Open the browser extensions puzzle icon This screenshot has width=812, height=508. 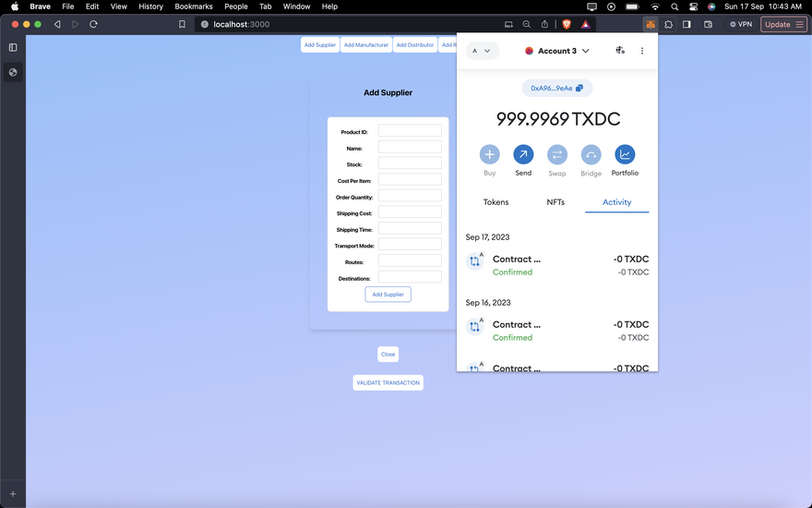coord(669,24)
